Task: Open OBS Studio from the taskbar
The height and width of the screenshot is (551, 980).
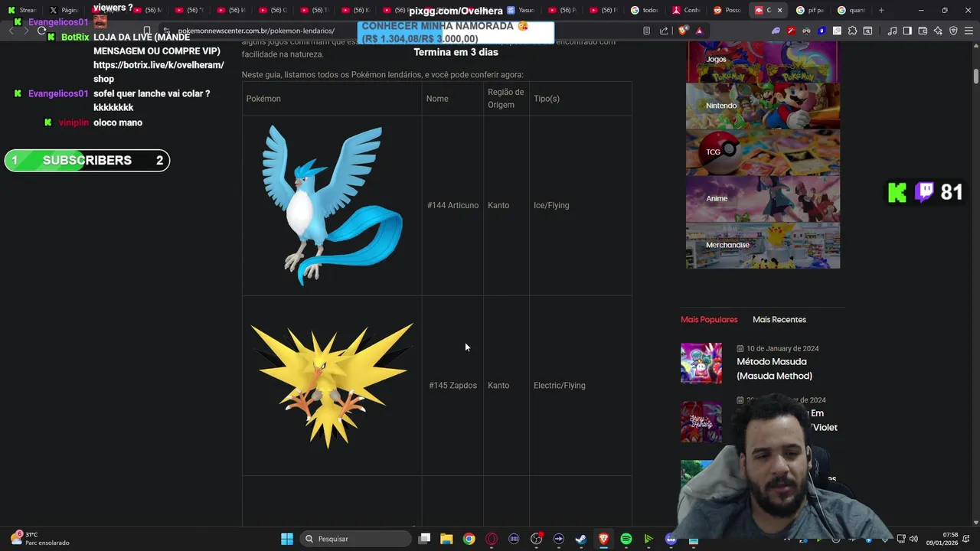Action: [x=536, y=539]
